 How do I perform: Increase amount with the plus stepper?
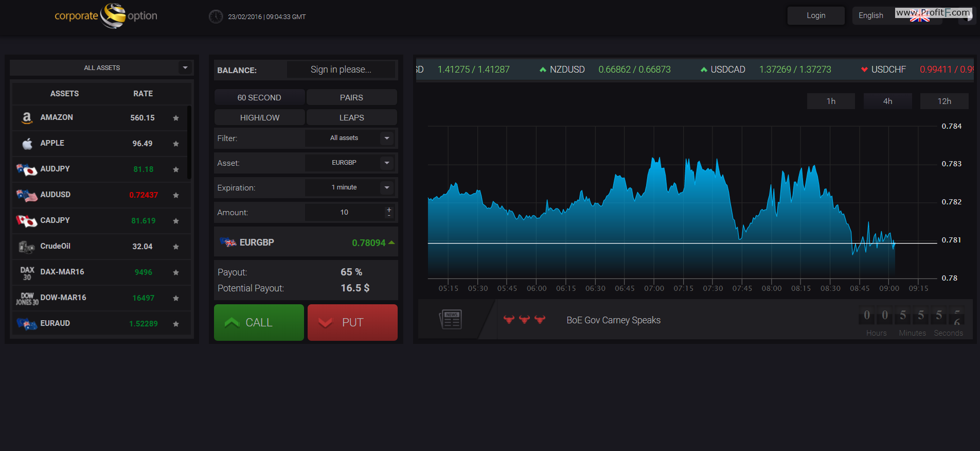[389, 210]
